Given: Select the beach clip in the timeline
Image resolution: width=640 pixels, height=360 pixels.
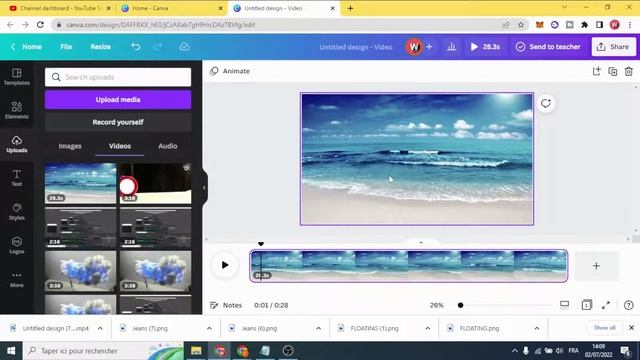Looking at the screenshot, I should [x=409, y=266].
